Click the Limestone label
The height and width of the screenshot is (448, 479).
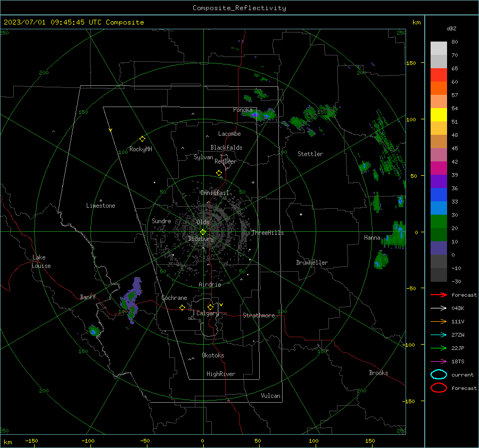pos(101,206)
